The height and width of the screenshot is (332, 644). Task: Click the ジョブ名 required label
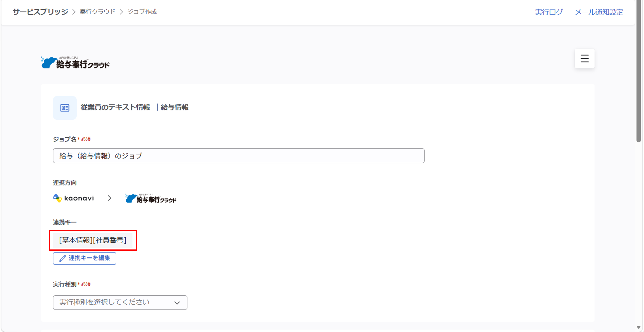(72, 139)
